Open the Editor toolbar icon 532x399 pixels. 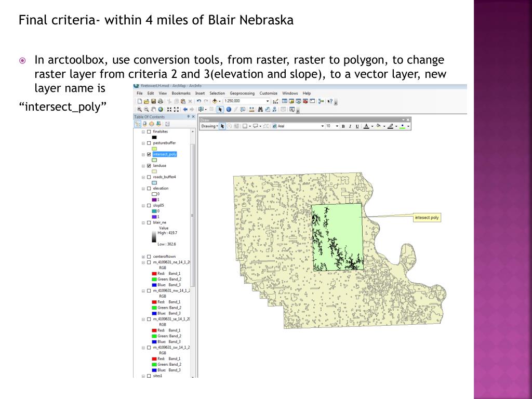point(275,101)
